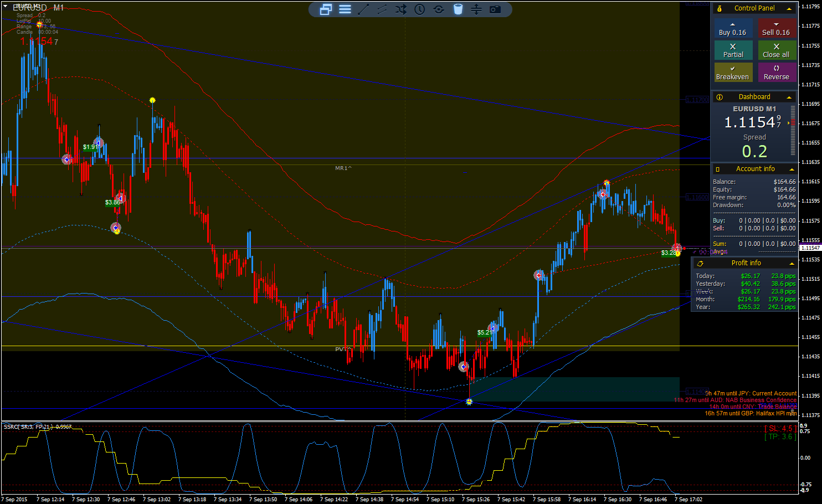
Task: Click the vertical arrows with lines icon
Action: click(x=476, y=9)
